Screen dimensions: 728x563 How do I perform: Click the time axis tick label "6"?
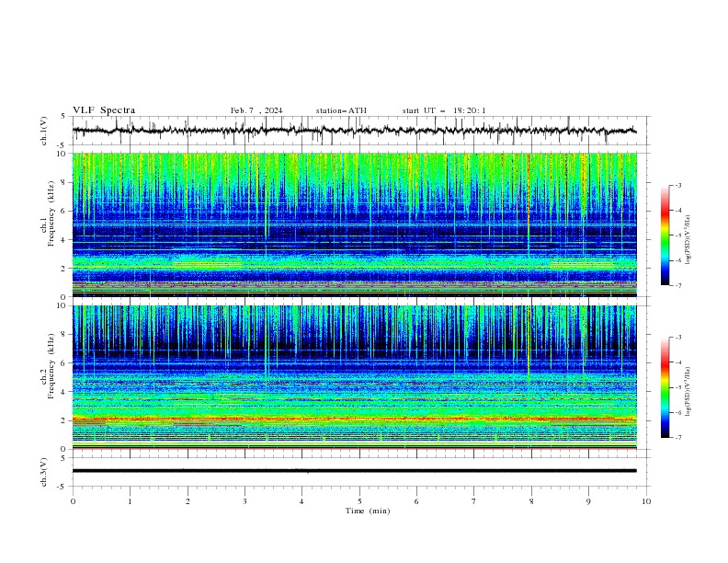pyautogui.click(x=416, y=501)
